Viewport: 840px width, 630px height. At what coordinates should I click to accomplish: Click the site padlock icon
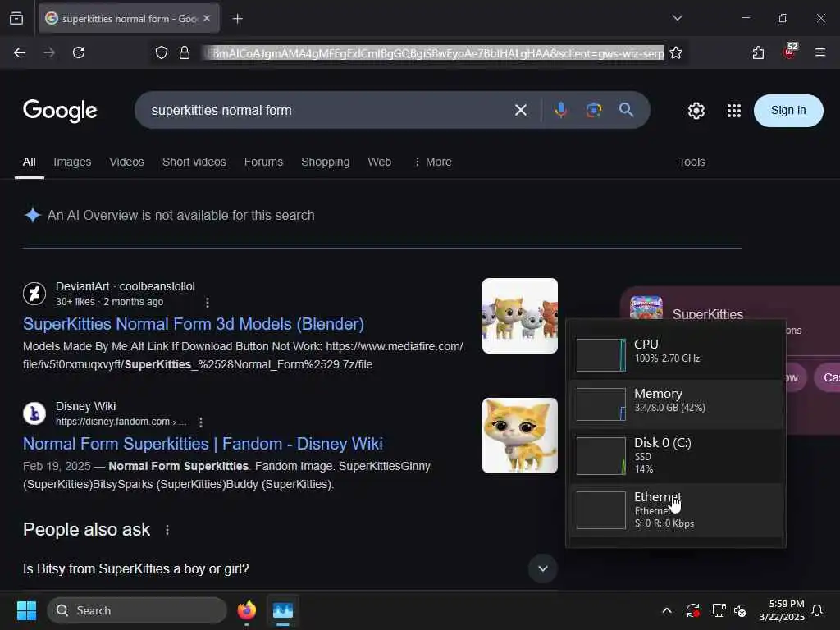[185, 52]
